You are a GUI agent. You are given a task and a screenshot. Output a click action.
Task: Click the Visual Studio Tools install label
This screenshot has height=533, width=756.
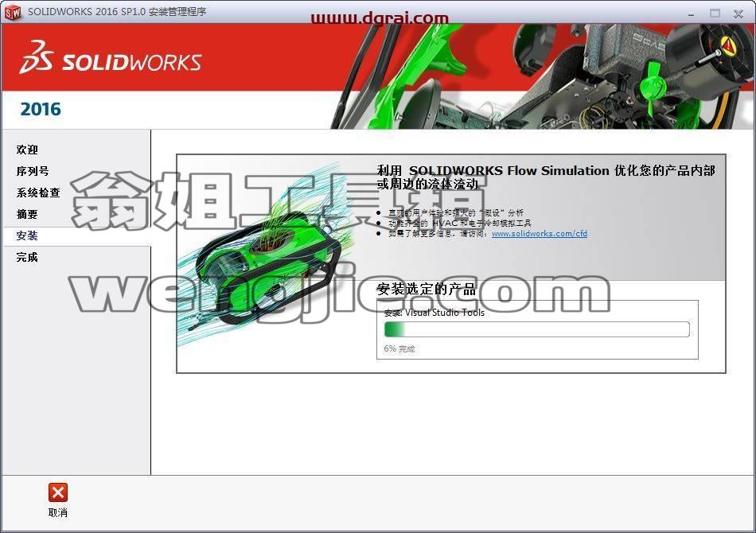pyautogui.click(x=435, y=313)
